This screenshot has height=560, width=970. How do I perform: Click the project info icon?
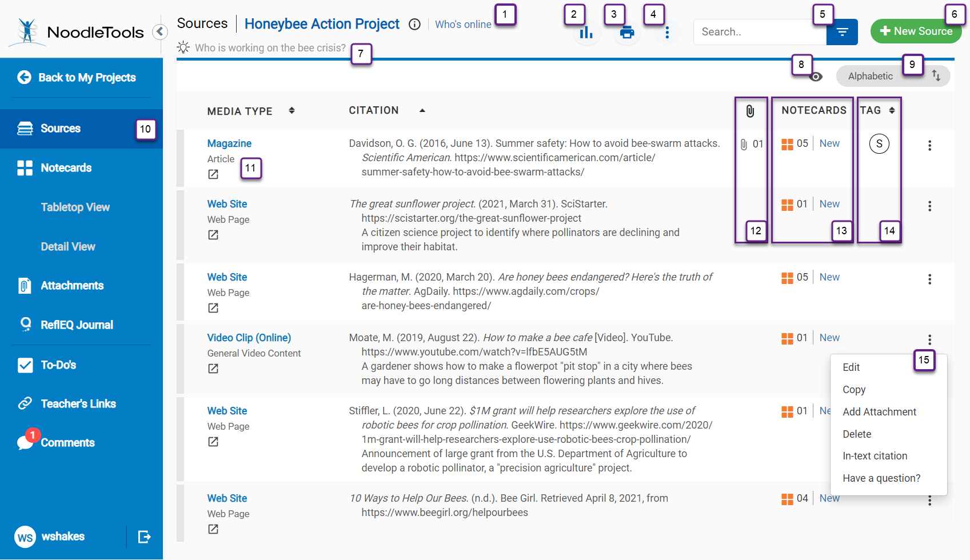[x=414, y=24]
